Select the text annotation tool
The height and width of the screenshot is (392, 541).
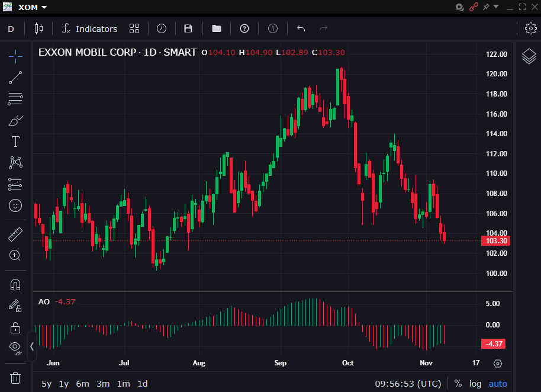[x=15, y=142]
